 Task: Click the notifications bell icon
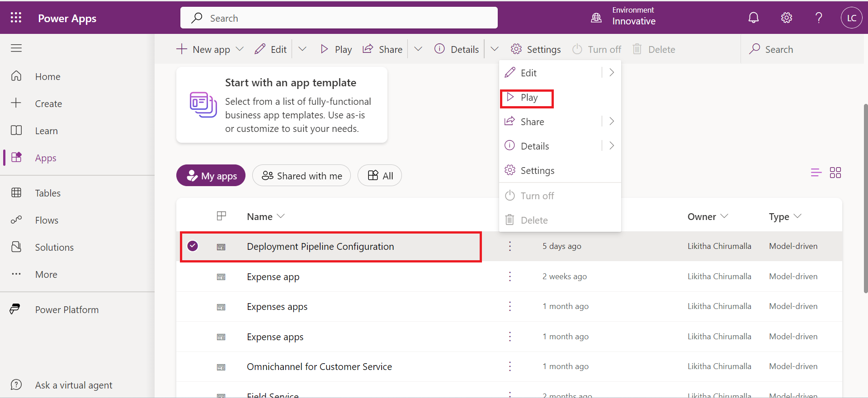coord(753,18)
